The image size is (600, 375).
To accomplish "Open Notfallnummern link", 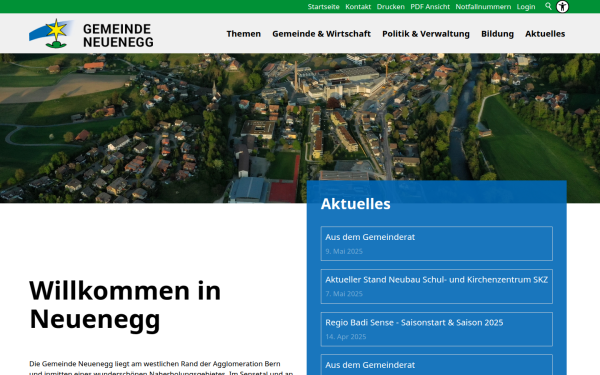I will pyautogui.click(x=483, y=7).
